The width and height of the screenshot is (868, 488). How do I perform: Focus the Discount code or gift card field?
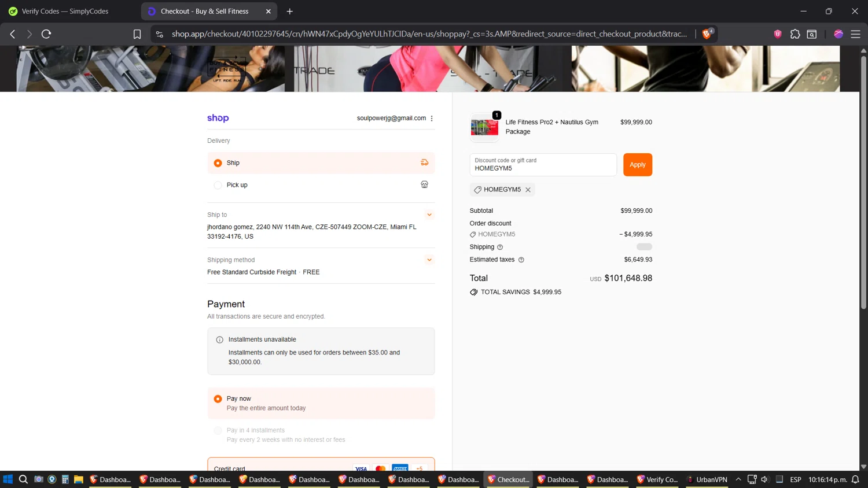point(543,165)
